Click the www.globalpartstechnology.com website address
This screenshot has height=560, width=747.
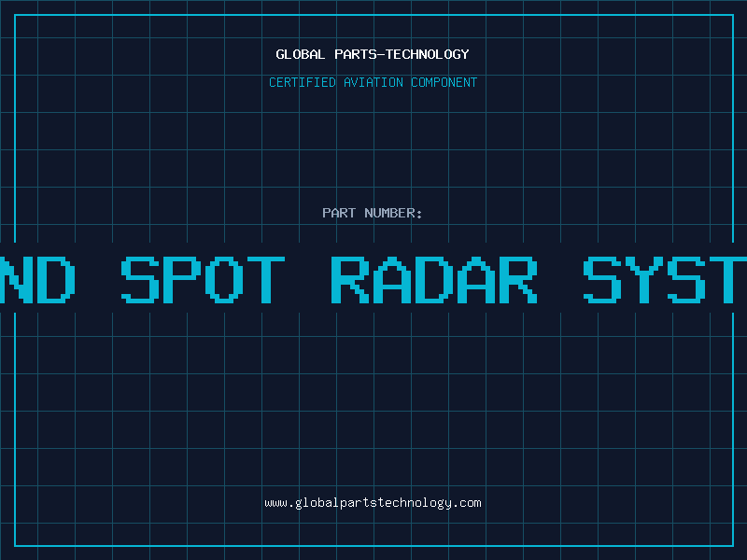coord(373,503)
